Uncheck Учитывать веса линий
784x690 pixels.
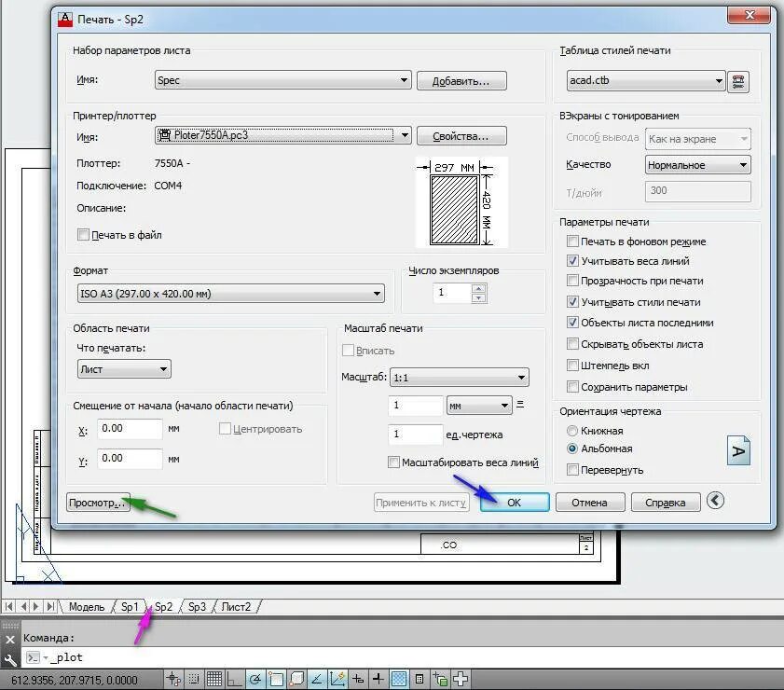[572, 260]
